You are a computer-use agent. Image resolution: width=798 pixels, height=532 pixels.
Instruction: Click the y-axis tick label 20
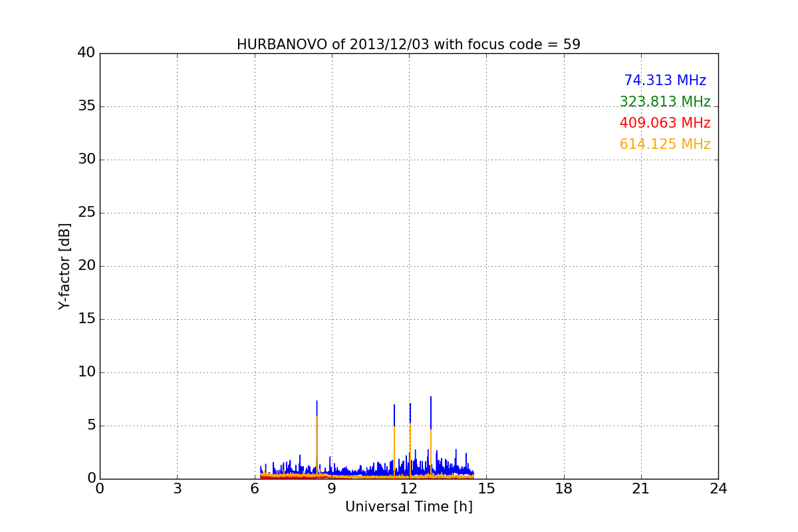86,266
